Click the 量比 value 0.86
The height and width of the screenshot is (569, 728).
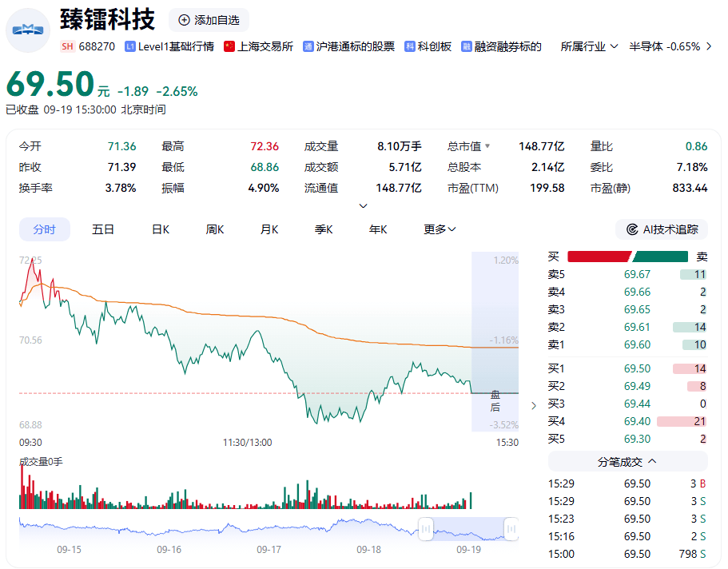click(696, 146)
